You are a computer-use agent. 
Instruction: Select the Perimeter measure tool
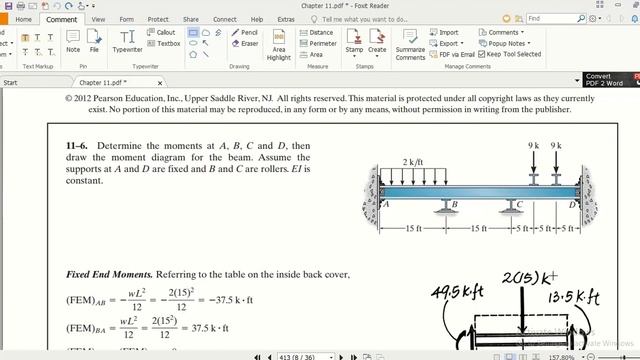[x=318, y=43]
